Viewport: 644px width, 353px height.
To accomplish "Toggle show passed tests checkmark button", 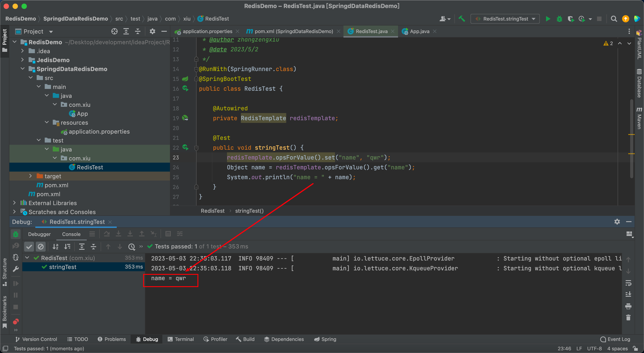I will 29,247.
